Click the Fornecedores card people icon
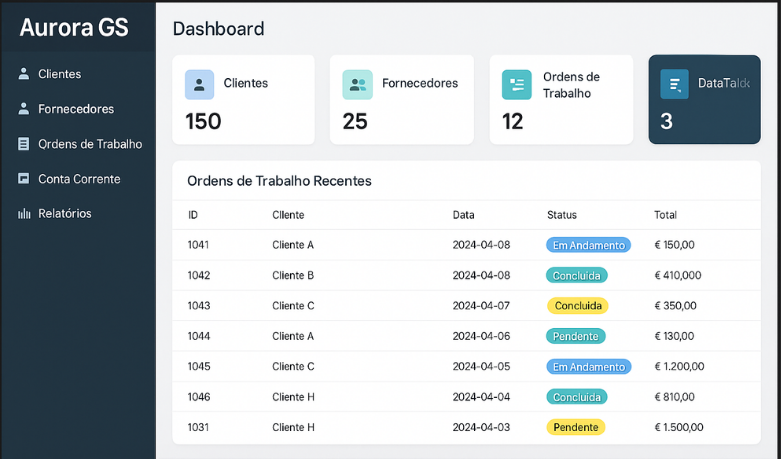 pyautogui.click(x=357, y=85)
